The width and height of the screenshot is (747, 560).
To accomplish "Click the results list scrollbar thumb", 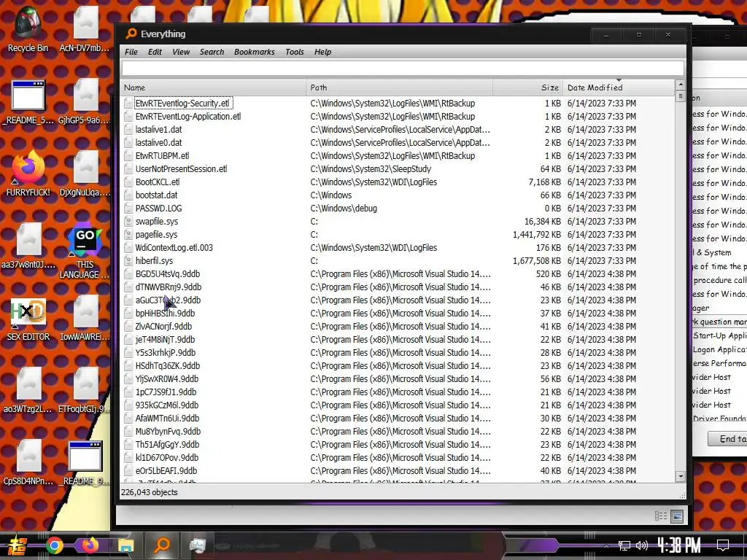I will (x=681, y=96).
